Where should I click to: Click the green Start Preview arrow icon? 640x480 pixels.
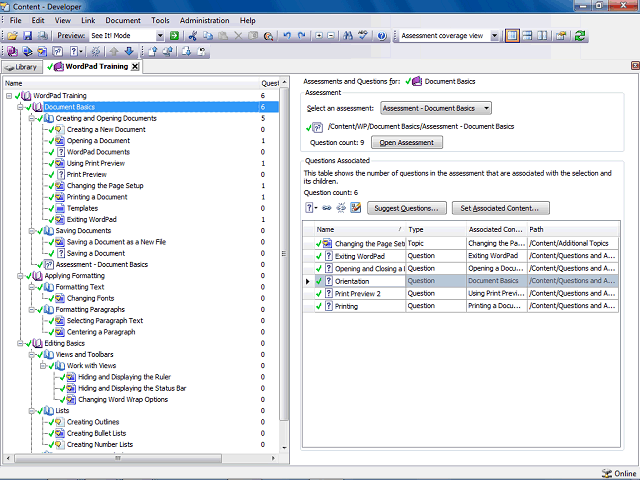(174, 36)
